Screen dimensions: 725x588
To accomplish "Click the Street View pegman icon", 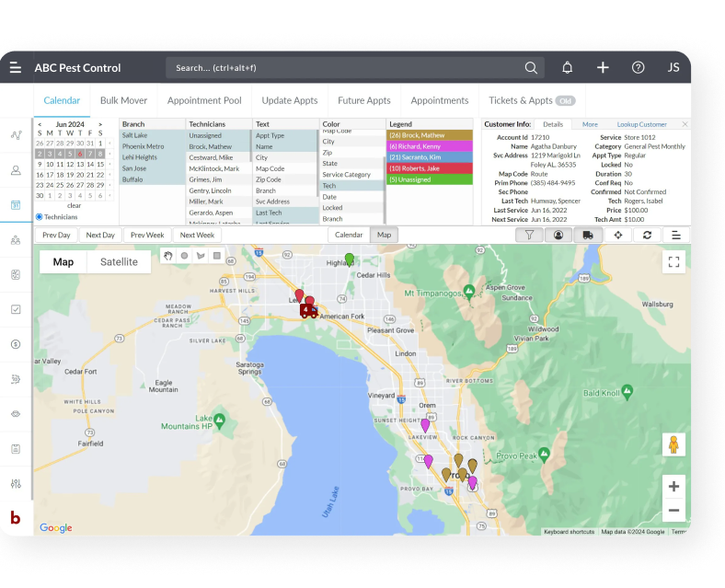I will tap(673, 444).
